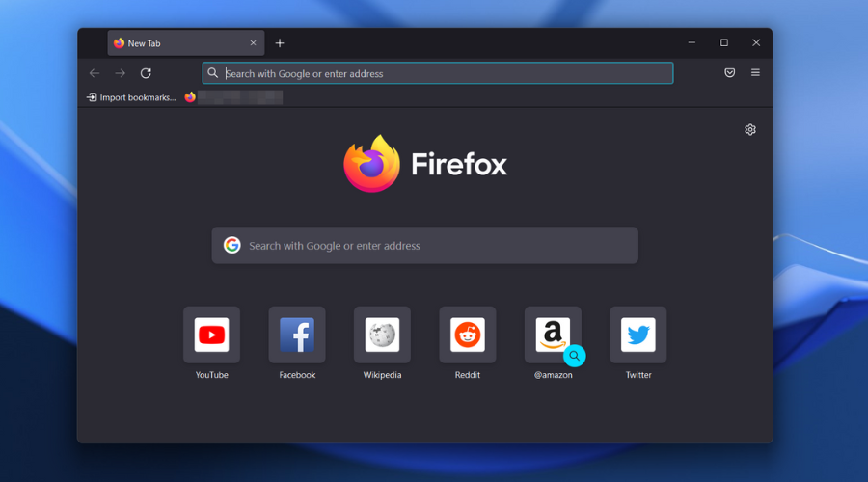Click the magnifier icon in address bar
The height and width of the screenshot is (482, 868).
(212, 73)
